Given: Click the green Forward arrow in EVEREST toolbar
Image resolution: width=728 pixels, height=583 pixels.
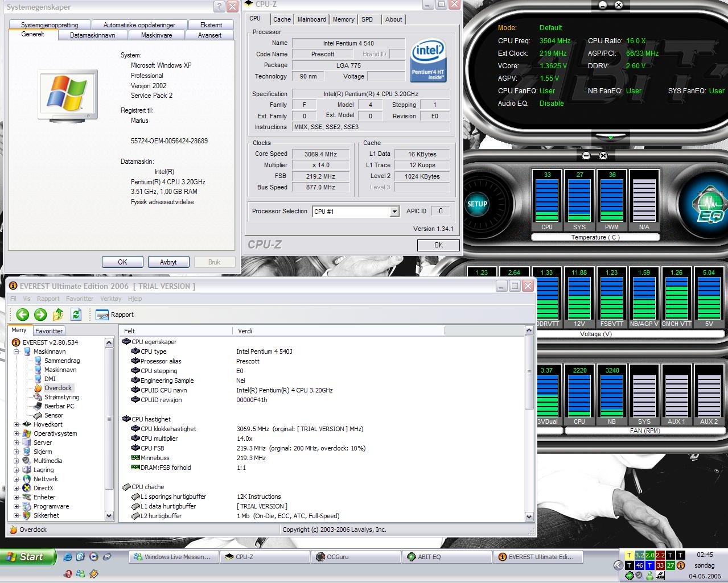Looking at the screenshot, I should click(40, 315).
